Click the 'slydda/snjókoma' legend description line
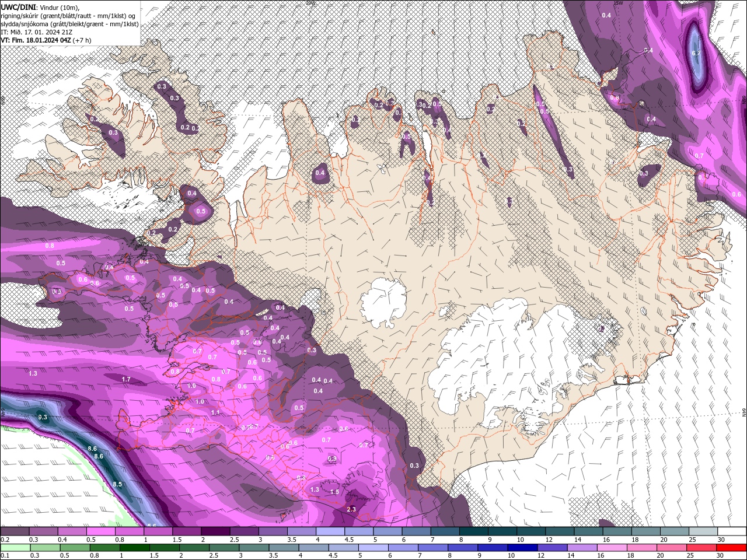747x560 pixels. pos(69,24)
